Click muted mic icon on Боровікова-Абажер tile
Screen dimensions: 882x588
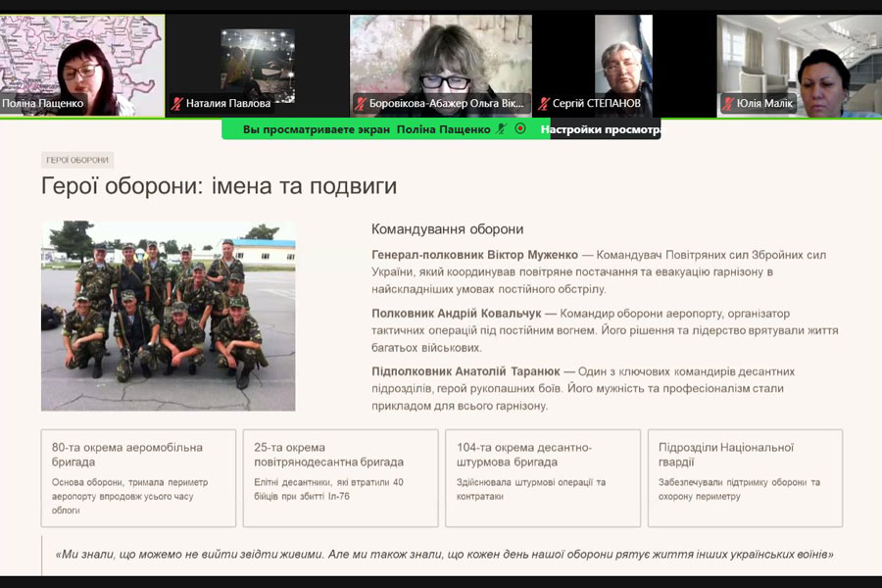pyautogui.click(x=361, y=103)
